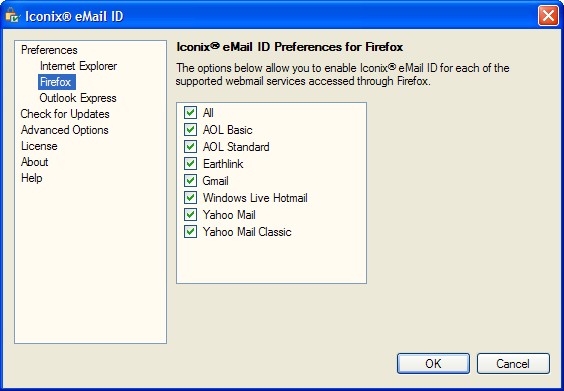Go to Advanced Options

point(65,130)
